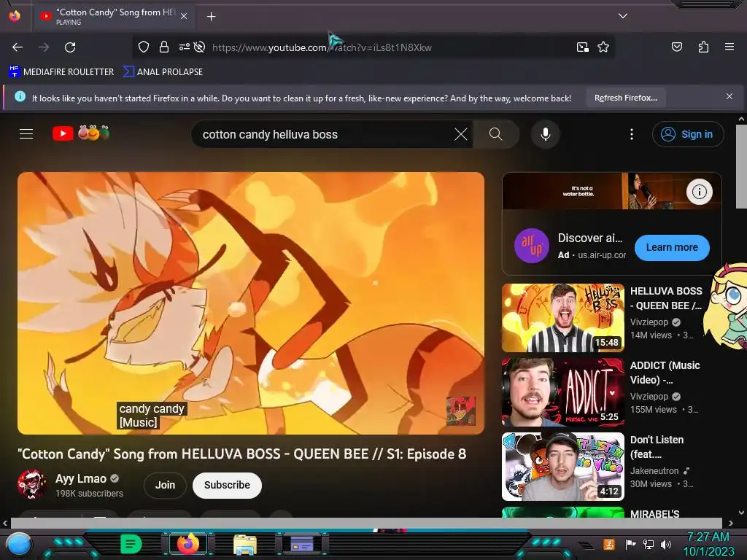Viewport: 747px width, 560px height.
Task: Click the channel watermark in video
Action: click(x=461, y=411)
